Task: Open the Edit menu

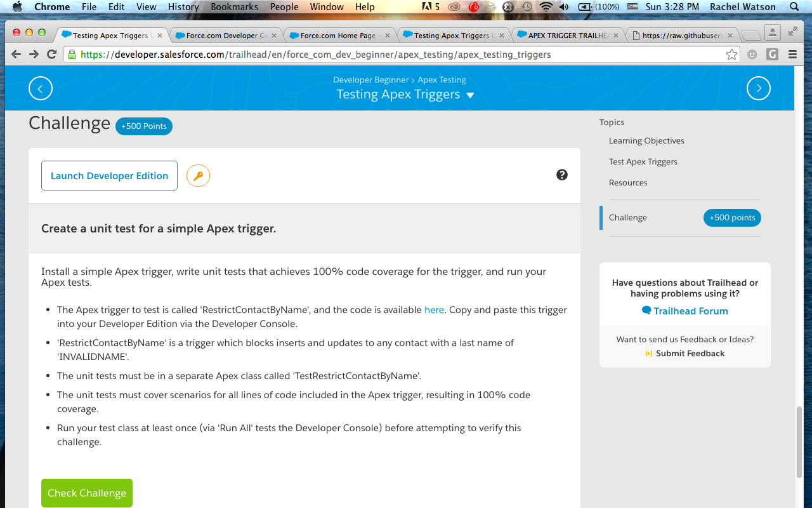Action: (117, 7)
